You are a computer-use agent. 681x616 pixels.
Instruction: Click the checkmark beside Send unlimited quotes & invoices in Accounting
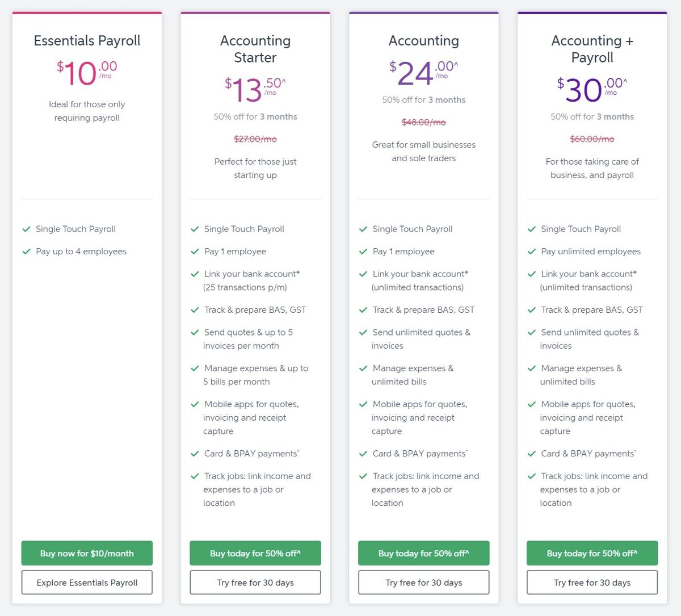coord(363,332)
